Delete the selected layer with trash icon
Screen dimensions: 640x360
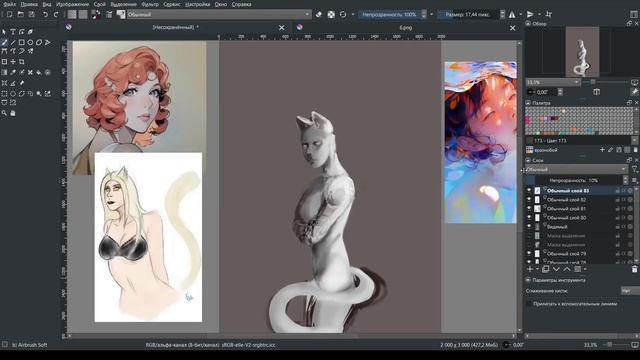tap(634, 269)
